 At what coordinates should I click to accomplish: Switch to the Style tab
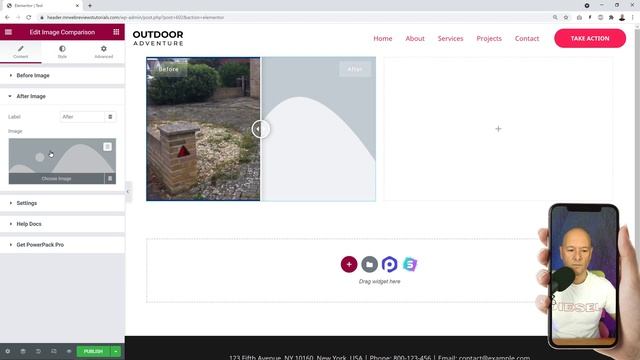click(62, 52)
